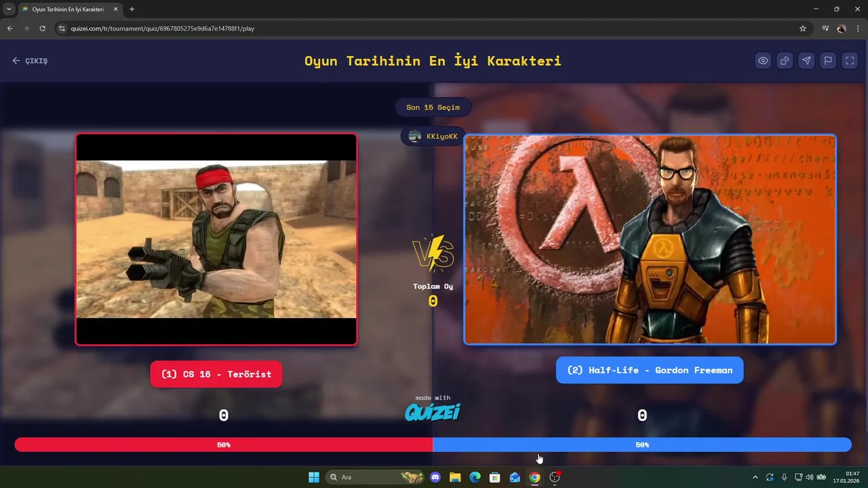Open Microsoft Store from the taskbar
868x488 pixels.
click(495, 477)
